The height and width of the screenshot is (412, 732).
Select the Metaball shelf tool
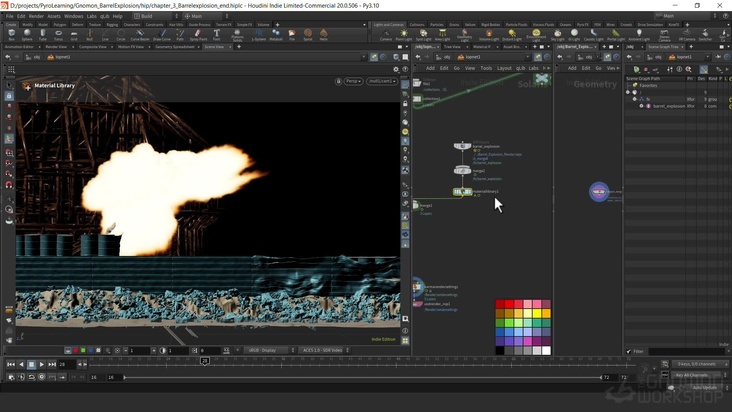pos(276,35)
